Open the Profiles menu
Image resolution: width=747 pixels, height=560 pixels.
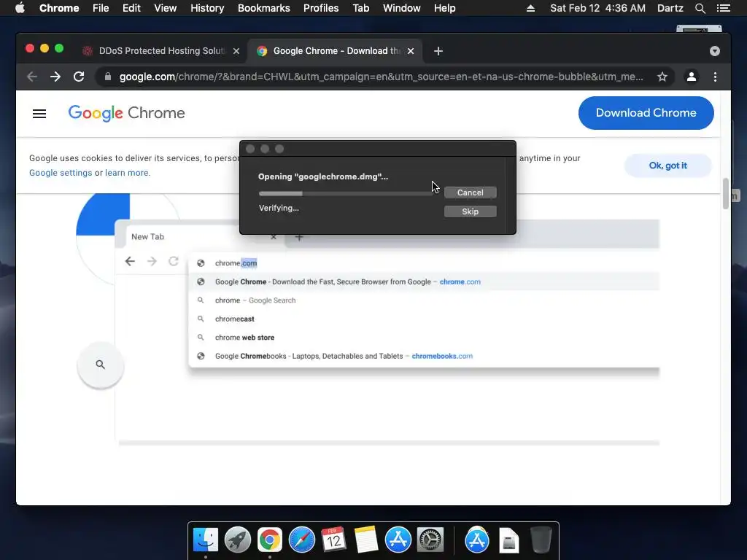point(321,8)
